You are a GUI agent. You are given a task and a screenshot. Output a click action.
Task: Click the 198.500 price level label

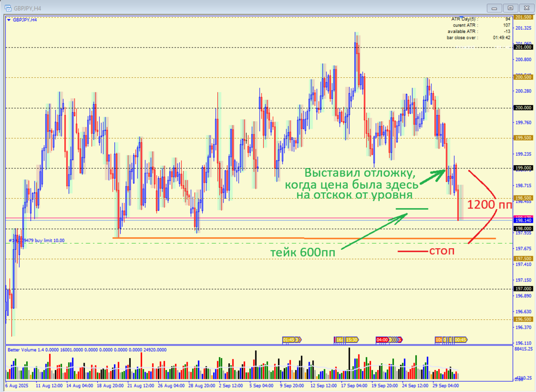point(523,198)
